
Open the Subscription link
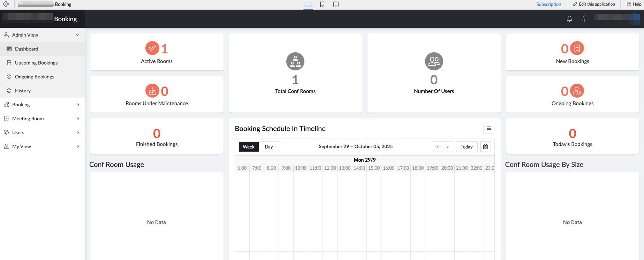(x=548, y=4)
